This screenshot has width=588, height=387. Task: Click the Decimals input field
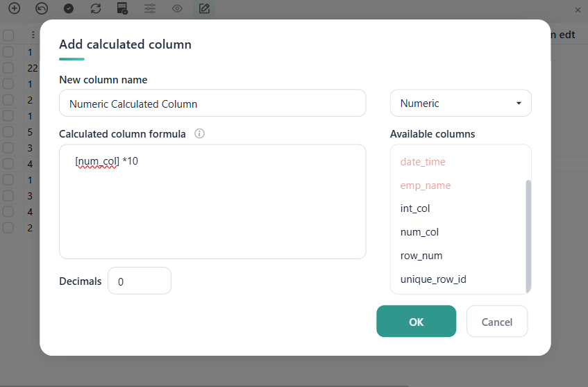[x=140, y=281]
